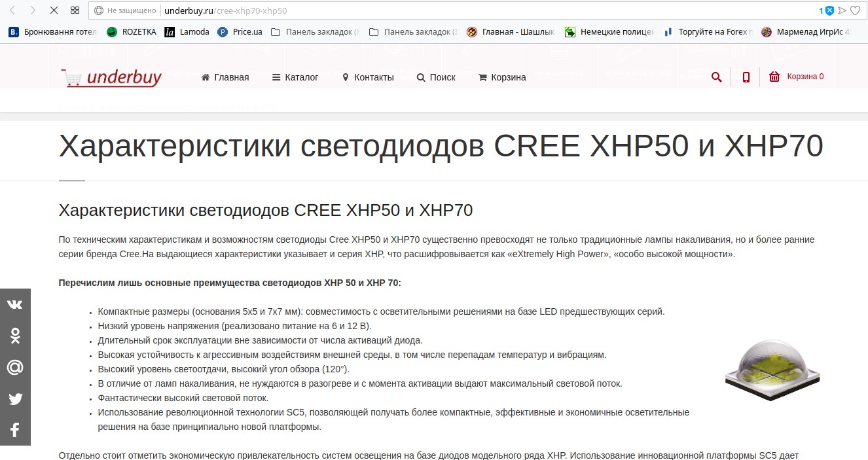This screenshot has height=460, width=868.
Task: Open the Корзина menu item
Action: [502, 77]
